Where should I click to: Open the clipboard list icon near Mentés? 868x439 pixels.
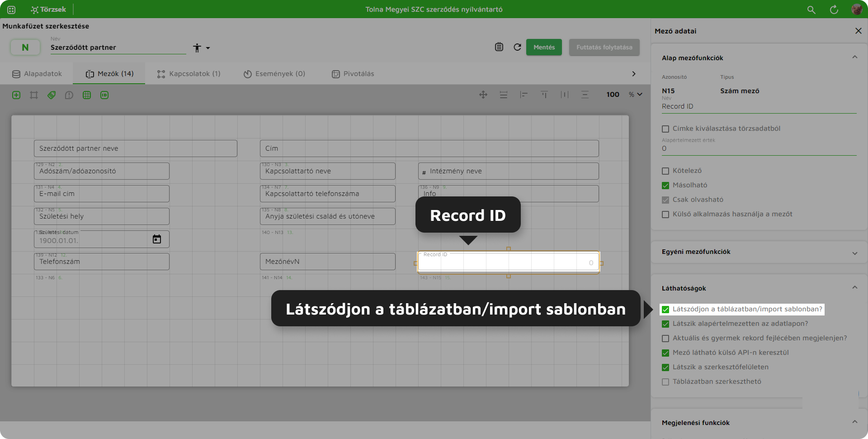(x=499, y=47)
